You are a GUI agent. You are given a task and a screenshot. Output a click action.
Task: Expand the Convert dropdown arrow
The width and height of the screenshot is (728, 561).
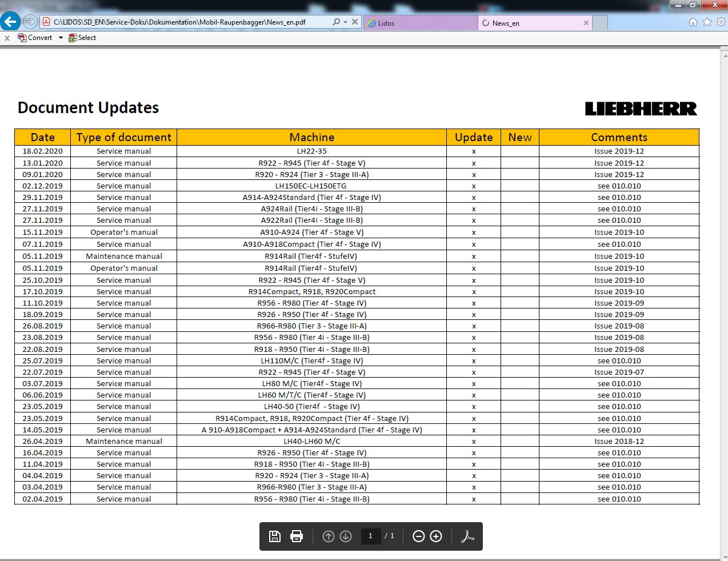[61, 38]
